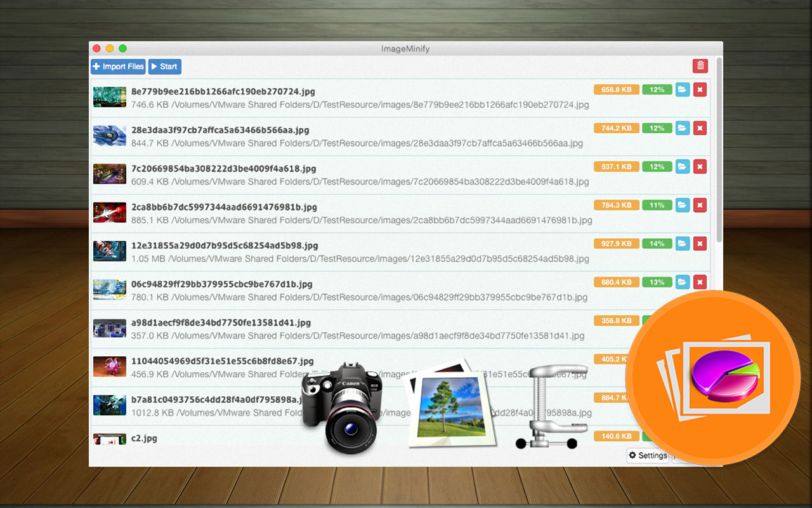Reveal 7c20669854ba308222d3be4009f4a618.jpg in its folder
This screenshot has width=812, height=508.
coord(682,166)
